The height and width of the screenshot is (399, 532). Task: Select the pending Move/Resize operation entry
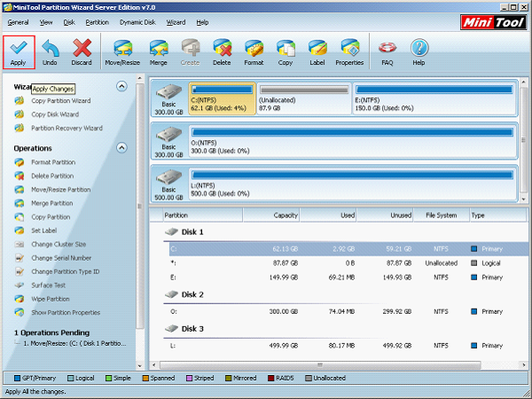coord(74,343)
